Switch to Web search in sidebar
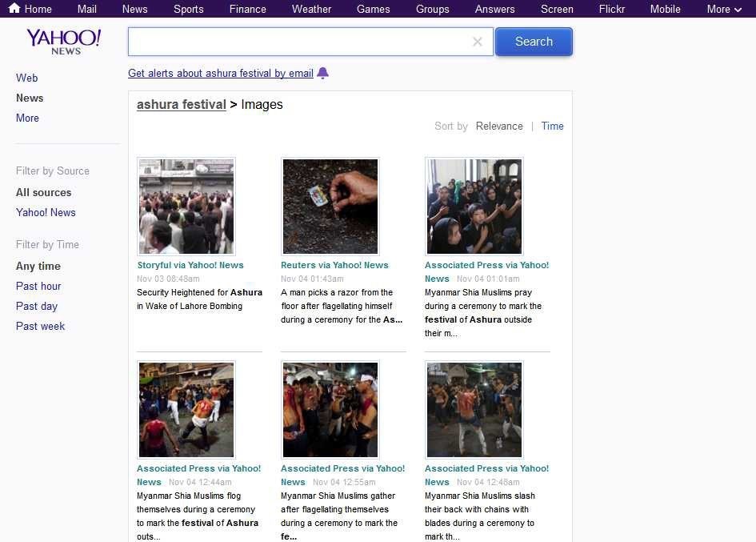The height and width of the screenshot is (542, 756). click(27, 78)
